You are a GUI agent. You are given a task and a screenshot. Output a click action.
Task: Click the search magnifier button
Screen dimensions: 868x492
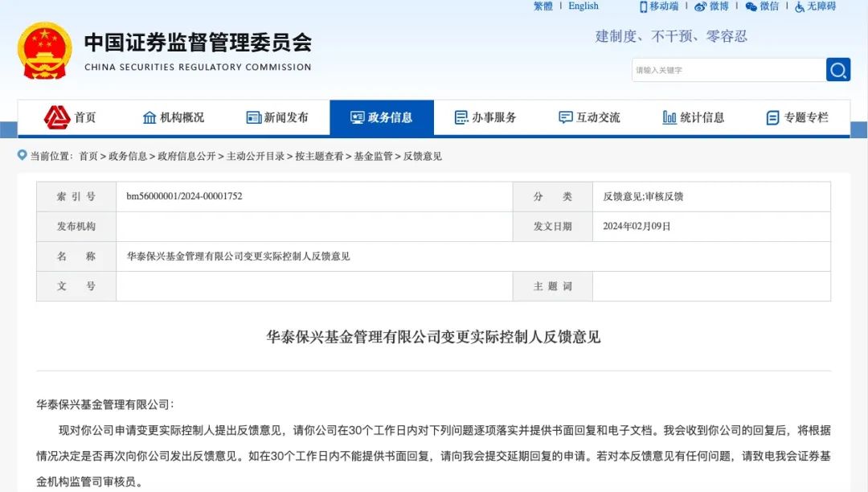click(838, 70)
